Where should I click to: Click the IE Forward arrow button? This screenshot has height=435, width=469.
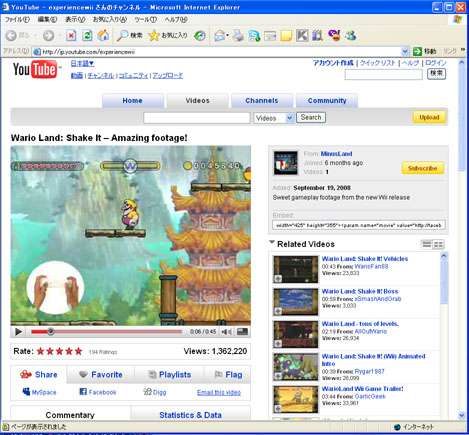click(48, 35)
